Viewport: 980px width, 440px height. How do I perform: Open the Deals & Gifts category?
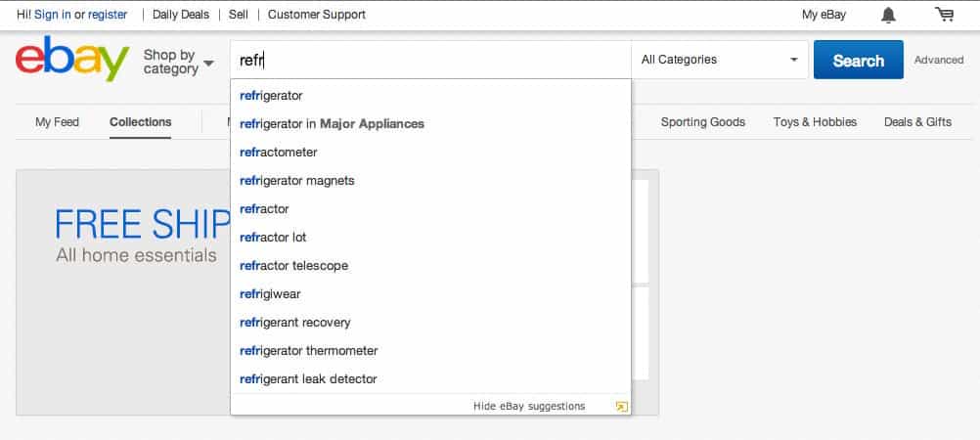coord(917,122)
